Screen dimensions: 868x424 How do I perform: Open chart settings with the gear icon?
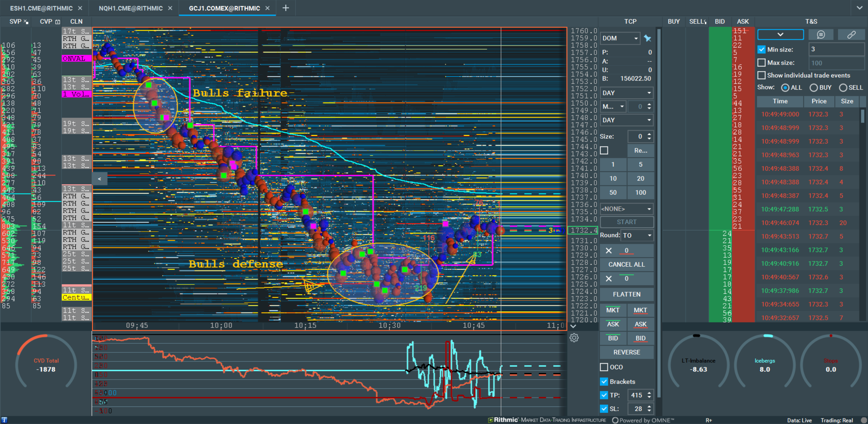coord(574,337)
